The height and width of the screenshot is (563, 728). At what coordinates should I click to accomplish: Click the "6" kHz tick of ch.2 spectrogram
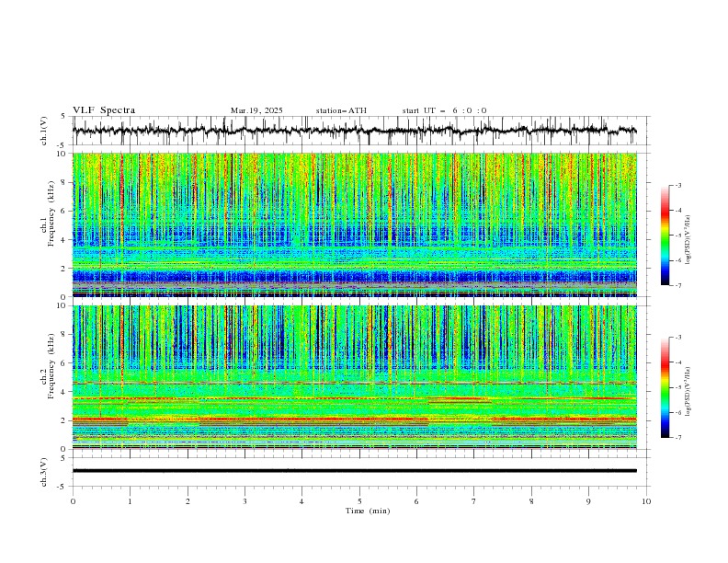point(65,363)
